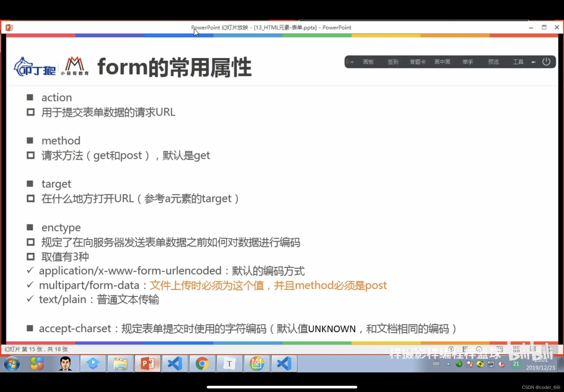Collapse floating toolbar with left arrow
This screenshot has height=392, width=564.
click(351, 62)
